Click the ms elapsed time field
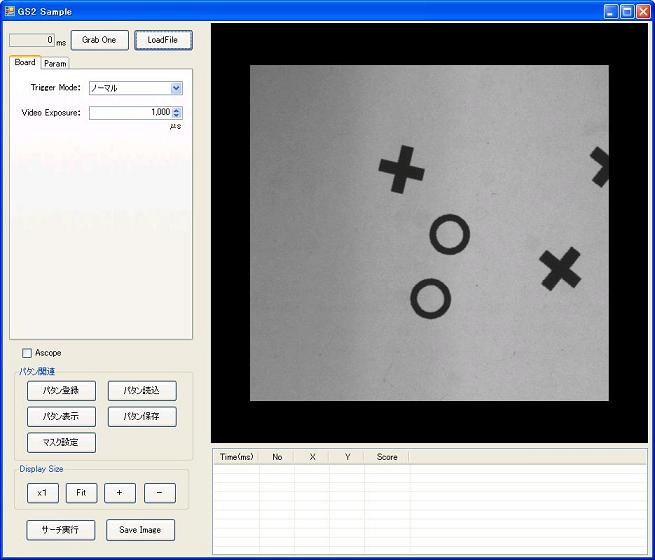The width and height of the screenshot is (655, 560). point(32,40)
